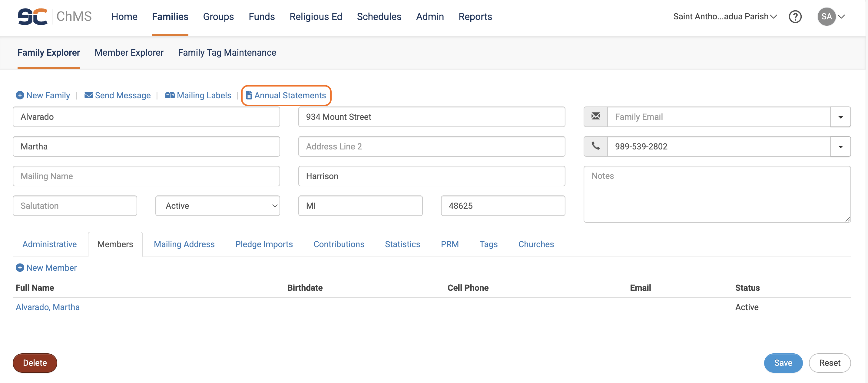Click the Send Message envelope icon

(x=89, y=95)
